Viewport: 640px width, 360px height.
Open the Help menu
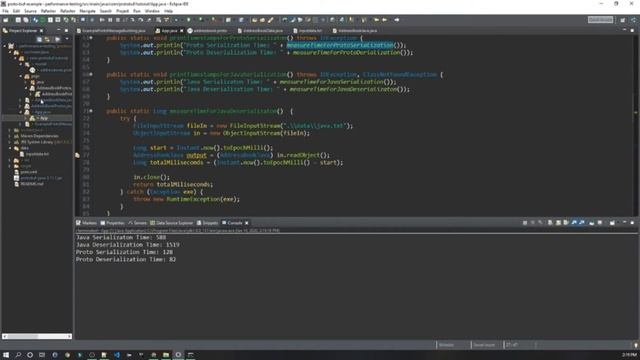[168, 11]
